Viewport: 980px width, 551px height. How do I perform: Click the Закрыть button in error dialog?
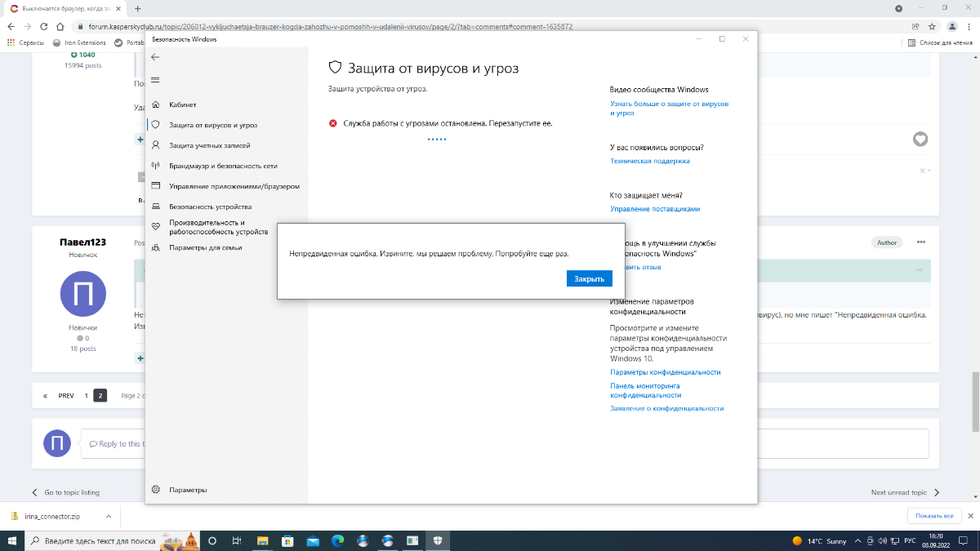[x=589, y=279]
